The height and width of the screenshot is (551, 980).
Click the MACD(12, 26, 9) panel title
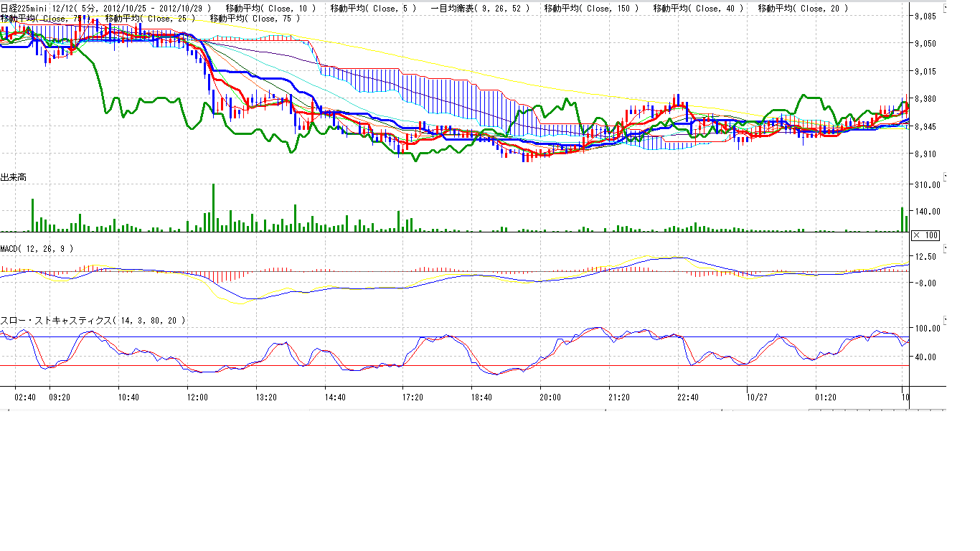36,248
